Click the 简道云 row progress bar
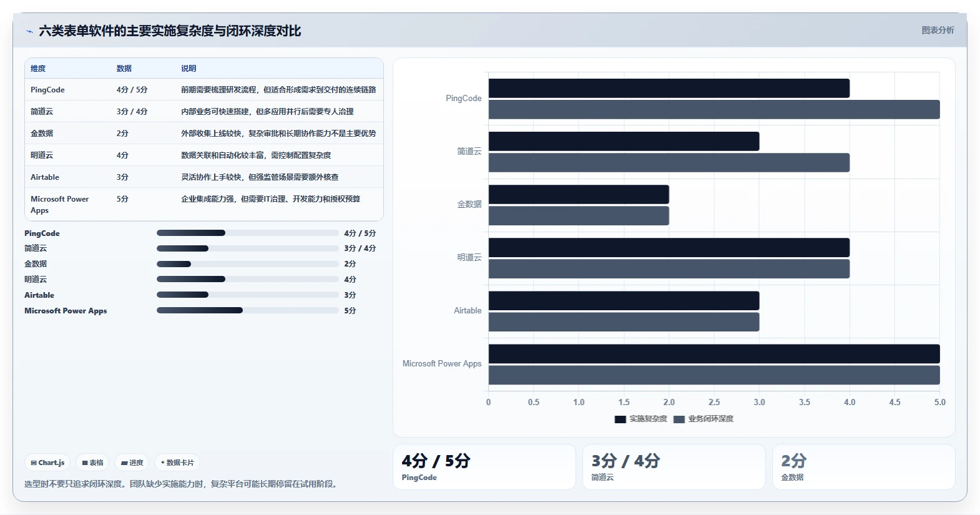 point(247,248)
